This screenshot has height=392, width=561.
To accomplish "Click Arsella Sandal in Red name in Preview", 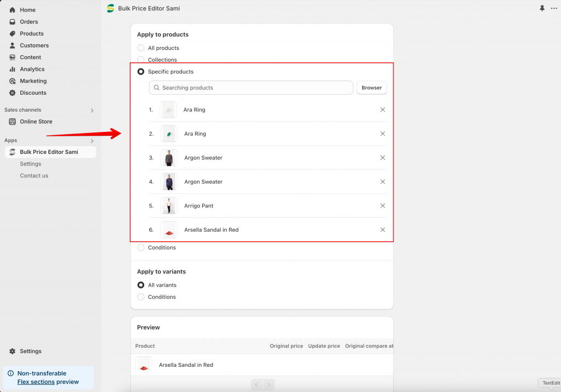I will (186, 365).
